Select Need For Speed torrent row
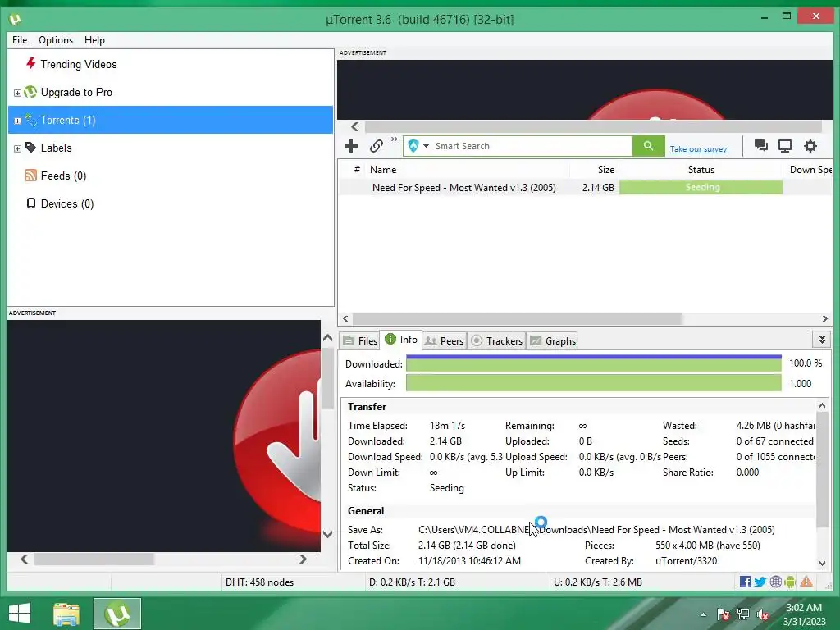The width and height of the screenshot is (840, 630). click(x=585, y=188)
